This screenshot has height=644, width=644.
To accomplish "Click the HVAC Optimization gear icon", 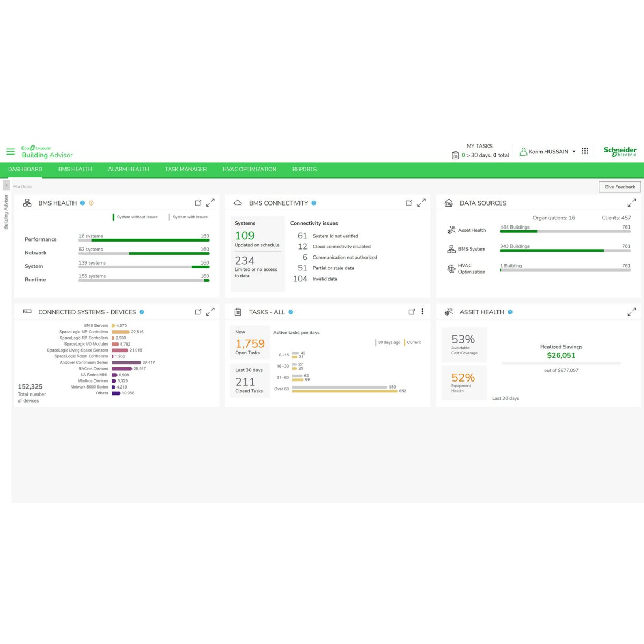I will coord(451,268).
